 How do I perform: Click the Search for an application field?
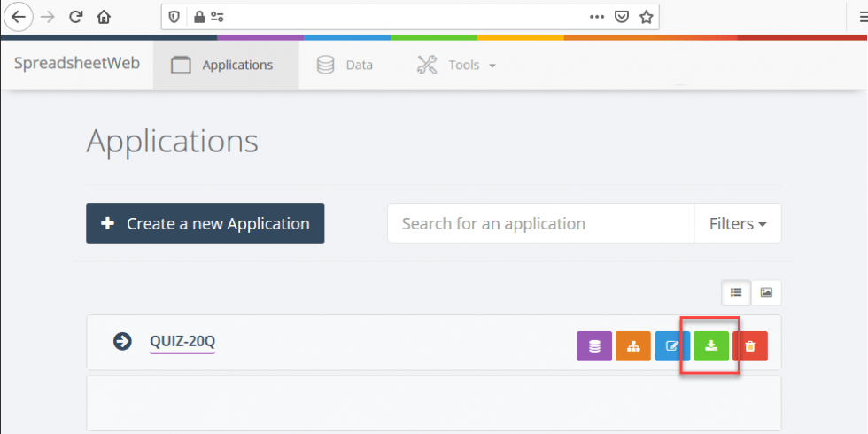(x=540, y=223)
